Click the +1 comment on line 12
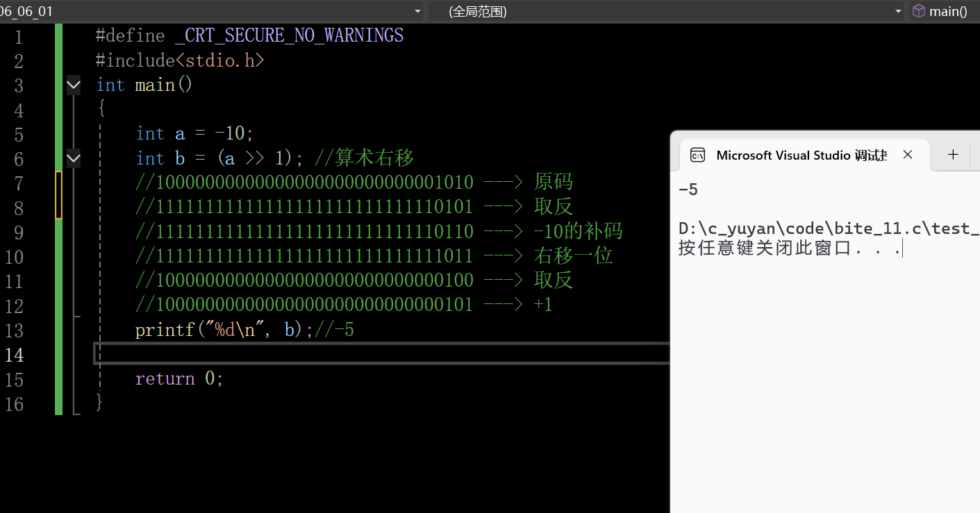 coord(543,305)
